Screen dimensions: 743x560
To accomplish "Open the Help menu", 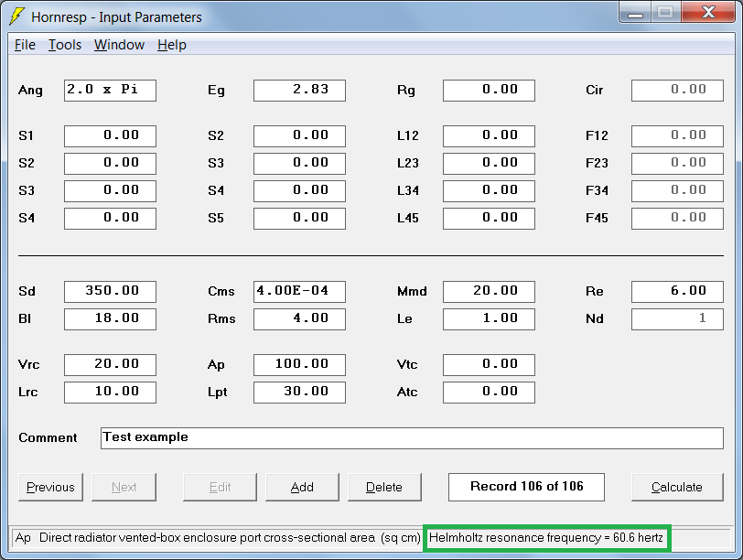I will pos(171,45).
